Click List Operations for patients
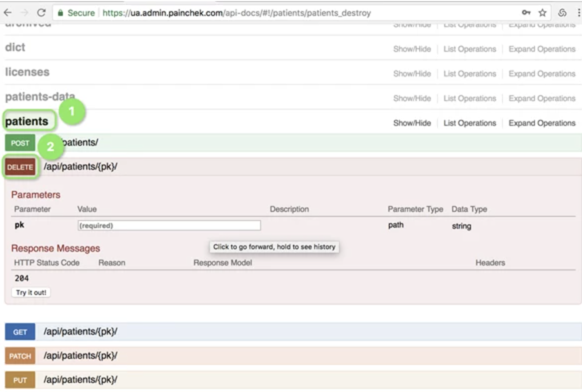 pyautogui.click(x=469, y=123)
